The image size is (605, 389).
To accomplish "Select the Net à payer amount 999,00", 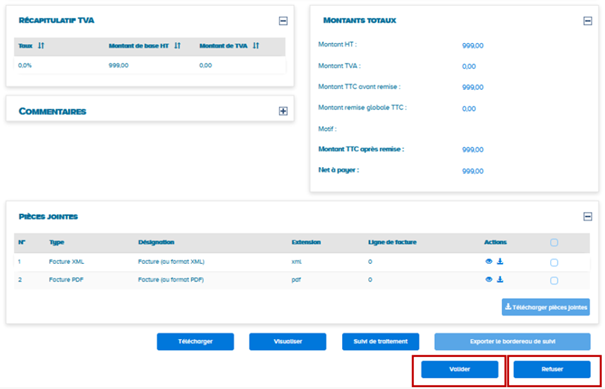I will click(x=473, y=171).
